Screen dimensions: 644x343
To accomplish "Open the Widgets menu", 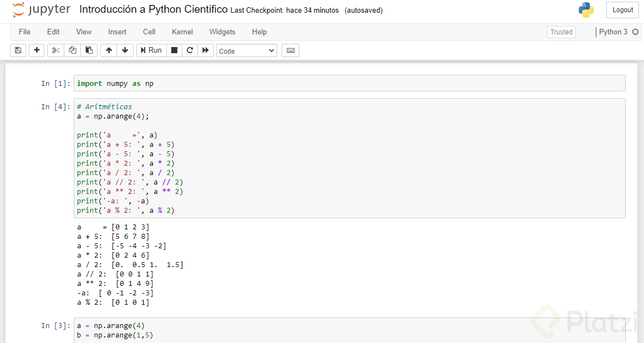I will tap(222, 32).
